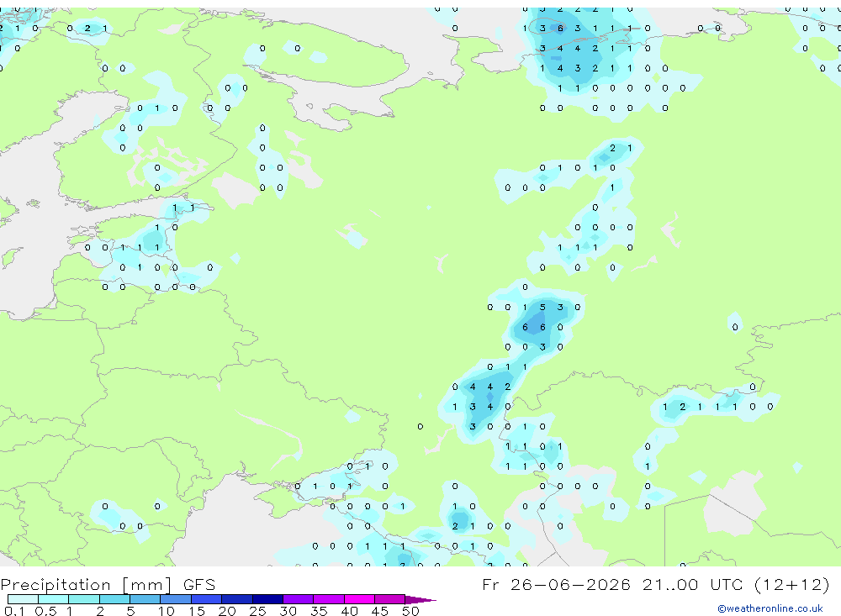
Task: Click the 'Precipitation [mm] GFS' title
Action: click(108, 584)
